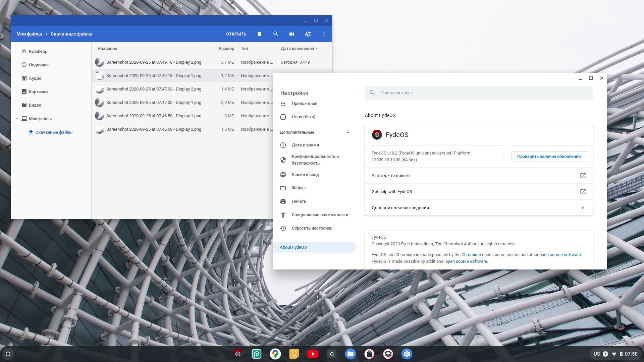
Task: Open Linux (бета) settings section
Action: coord(315,117)
